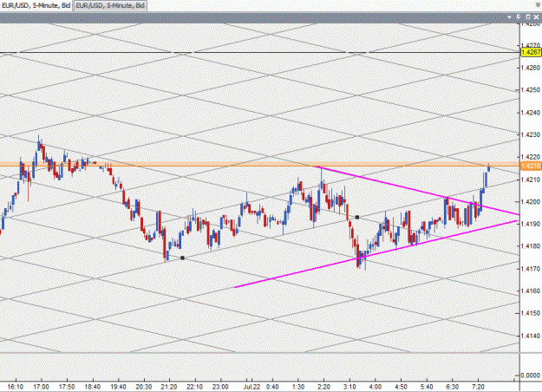Click the 23:00 time axis label

[220, 387]
